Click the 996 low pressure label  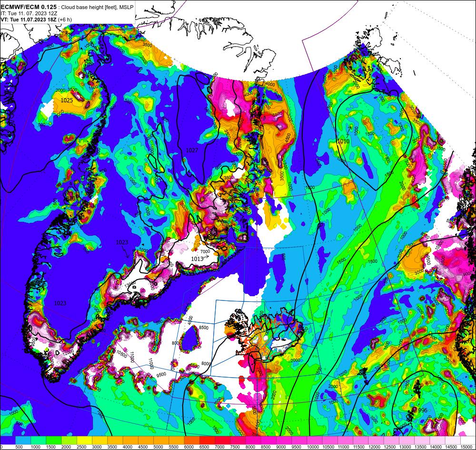422,410
